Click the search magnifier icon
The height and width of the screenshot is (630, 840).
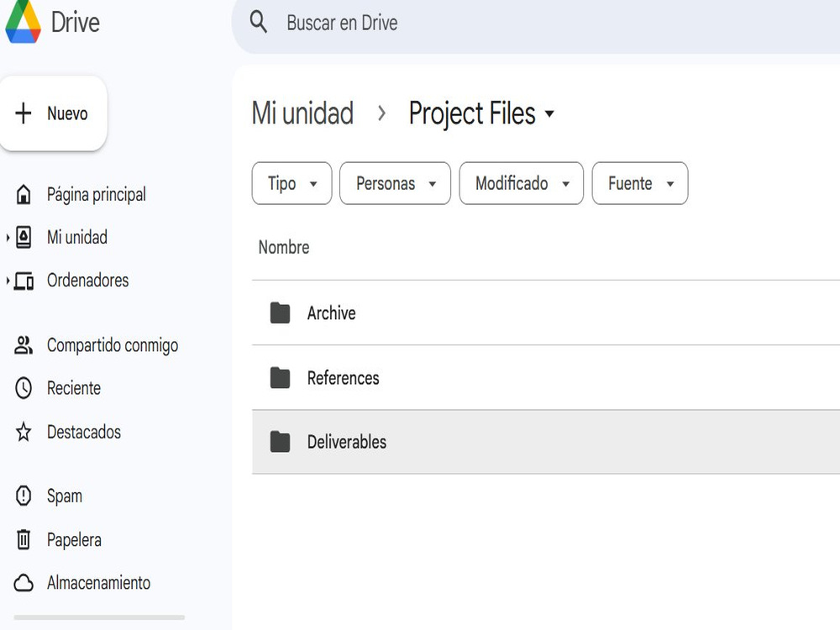point(259,23)
